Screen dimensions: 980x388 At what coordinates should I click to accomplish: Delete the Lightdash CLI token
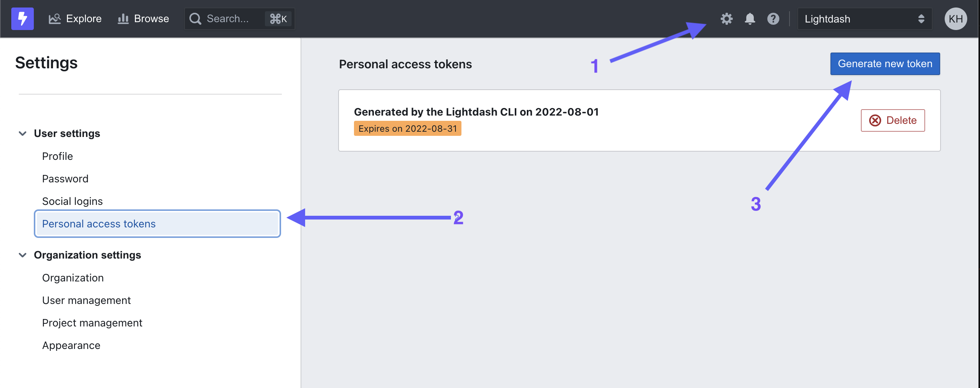(892, 120)
